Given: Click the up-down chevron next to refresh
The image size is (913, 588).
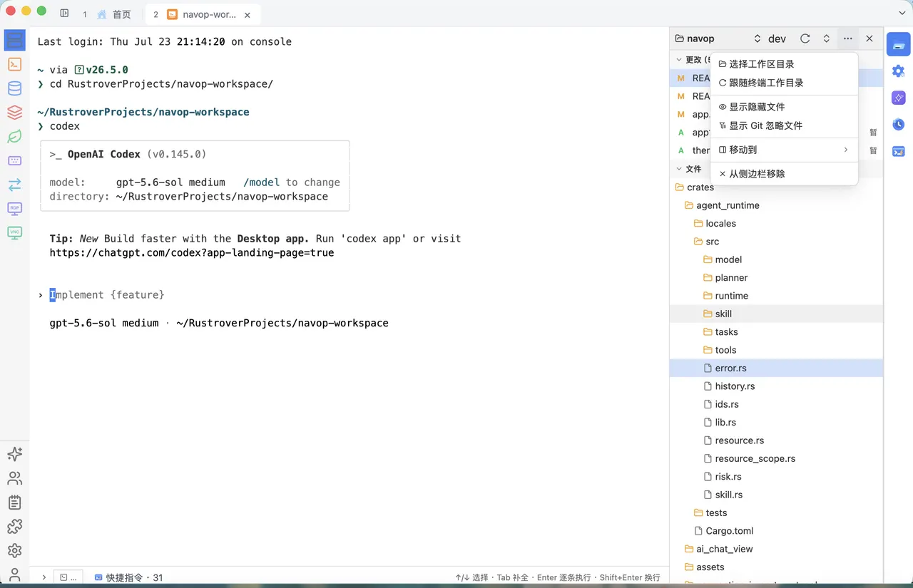Looking at the screenshot, I should [826, 38].
